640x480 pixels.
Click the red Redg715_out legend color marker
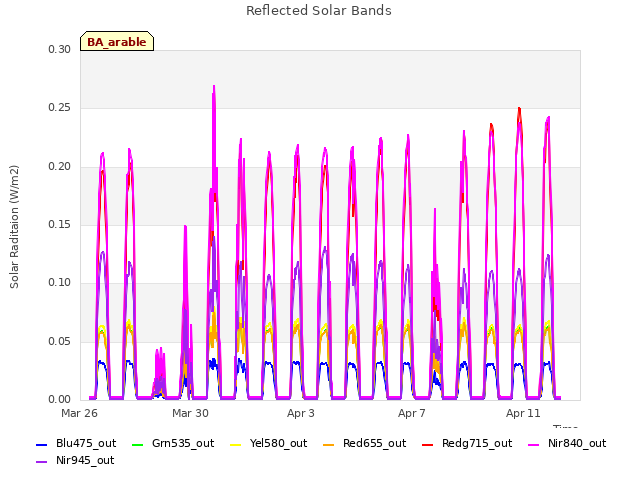click(428, 444)
